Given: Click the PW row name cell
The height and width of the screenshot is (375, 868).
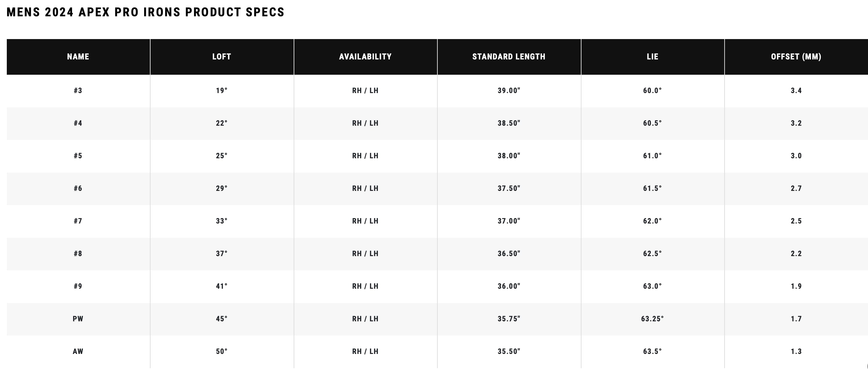Looking at the screenshot, I should (78, 319).
